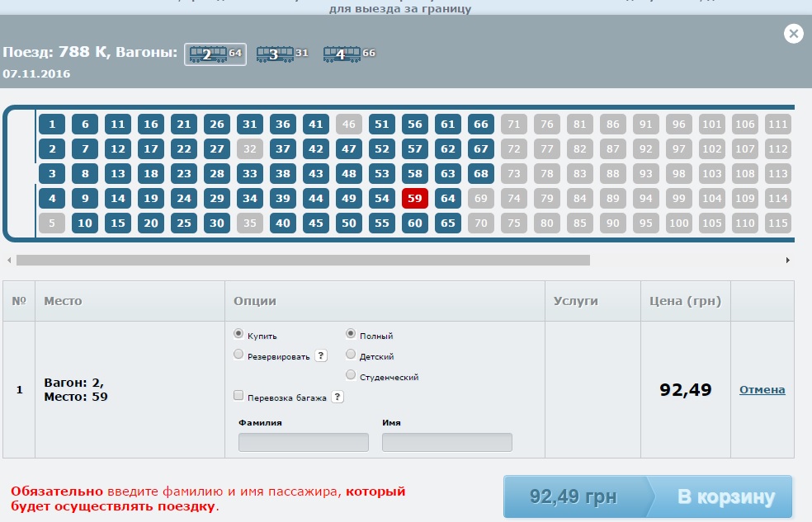Open help icon next to Перевозка багажа

coord(337,397)
